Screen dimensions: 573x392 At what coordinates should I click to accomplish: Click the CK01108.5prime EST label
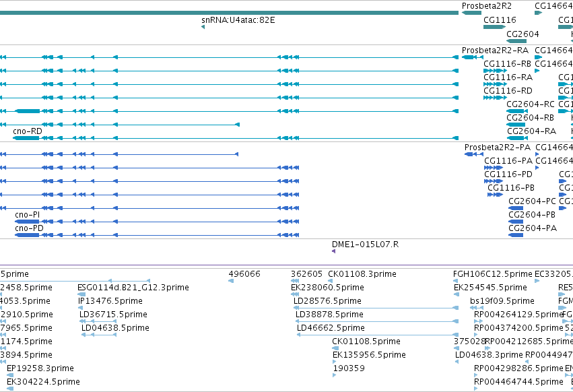[366, 341]
